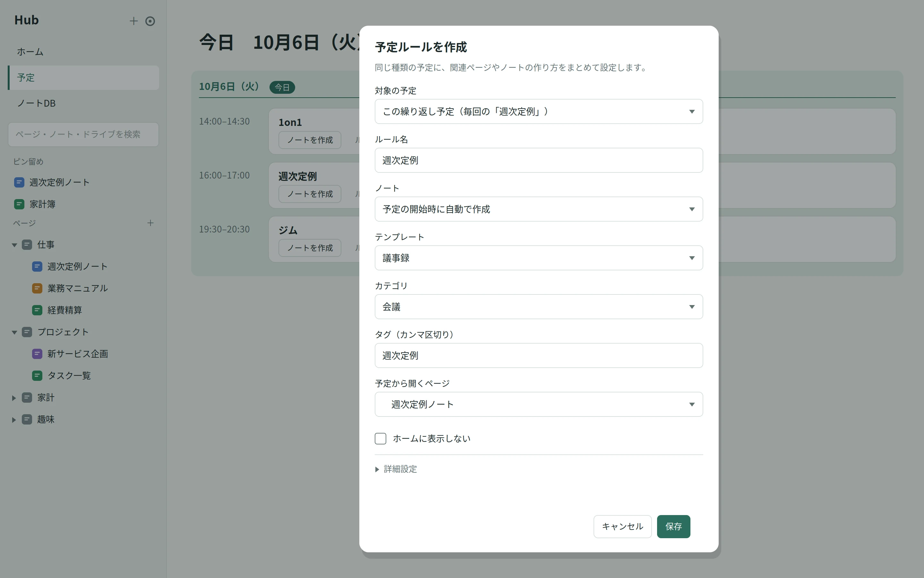Viewport: 924px width, 578px height.
Task: Click the orange 業務マニュアル page icon
Action: (x=37, y=288)
